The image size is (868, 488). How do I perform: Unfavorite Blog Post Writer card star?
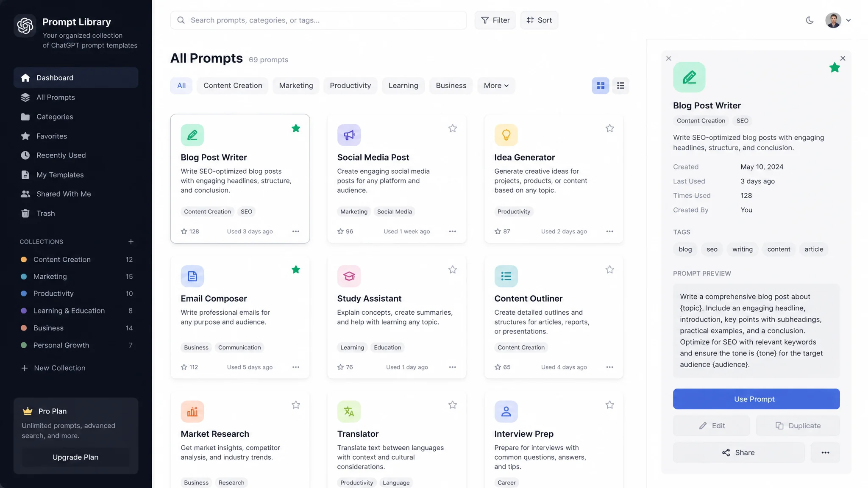click(296, 128)
